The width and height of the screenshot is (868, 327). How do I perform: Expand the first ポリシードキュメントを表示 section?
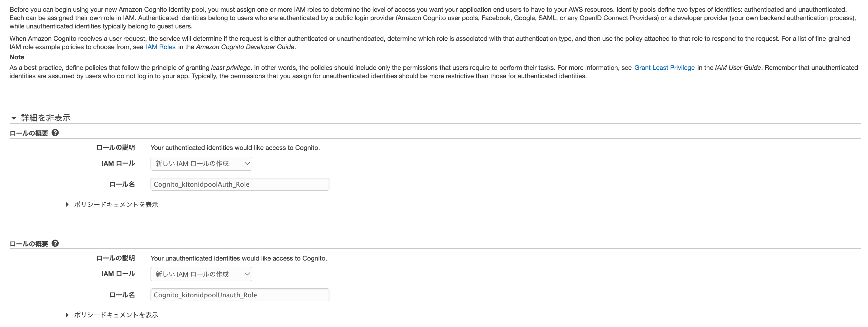(116, 205)
